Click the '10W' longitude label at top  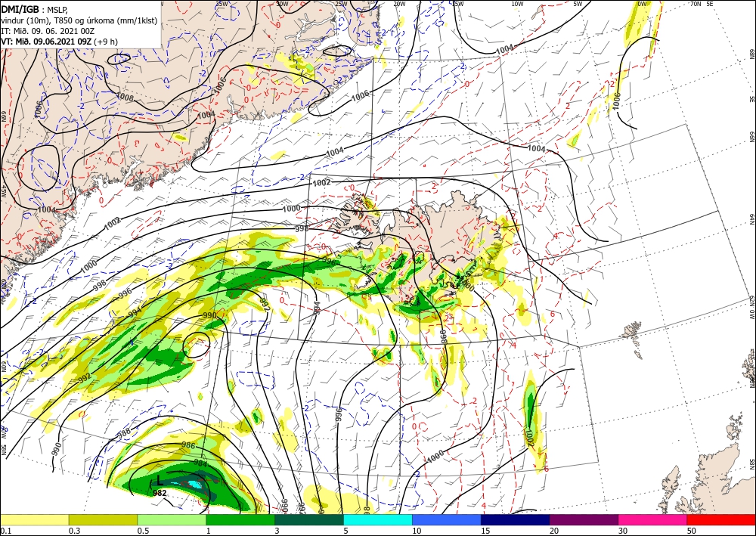(x=517, y=4)
